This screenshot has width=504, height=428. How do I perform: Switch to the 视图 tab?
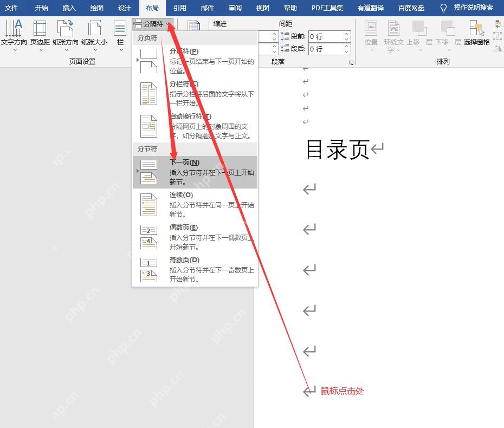pos(263,8)
